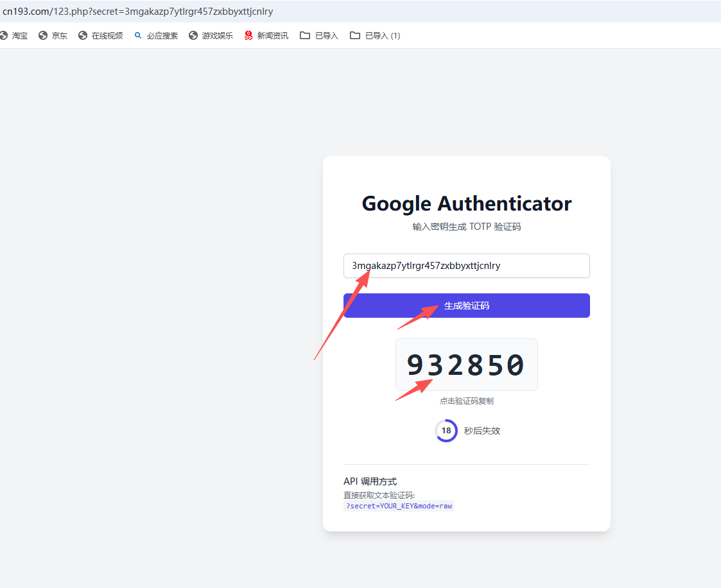Open the 京东 bookmark globe icon
Viewport: 721px width, 588px height.
point(43,36)
